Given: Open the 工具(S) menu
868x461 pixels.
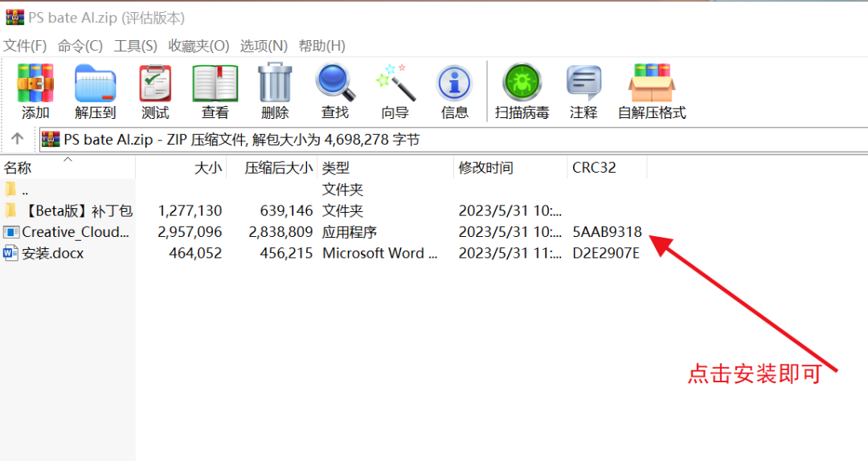Looking at the screenshot, I should [136, 46].
